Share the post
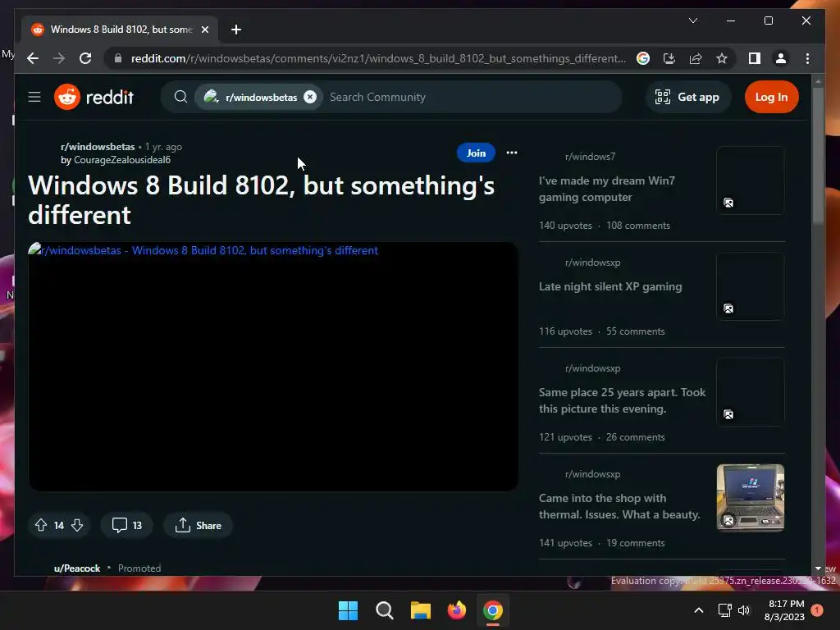 tap(198, 526)
